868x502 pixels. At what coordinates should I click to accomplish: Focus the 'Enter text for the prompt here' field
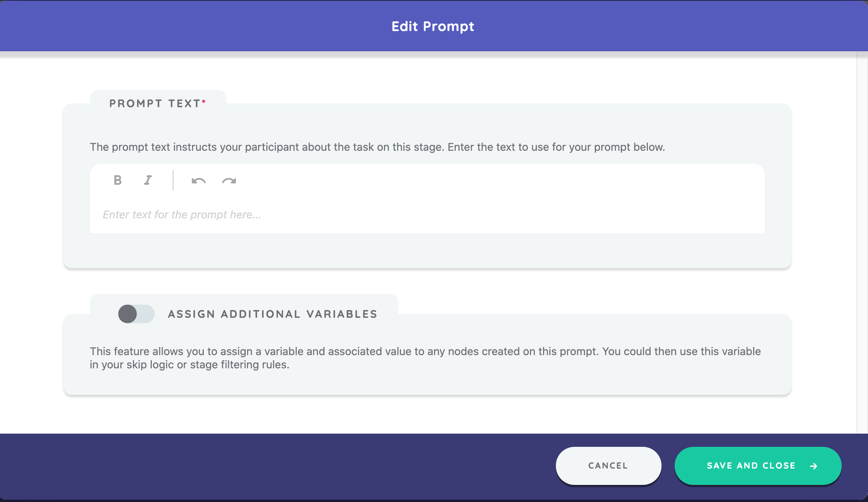(427, 214)
